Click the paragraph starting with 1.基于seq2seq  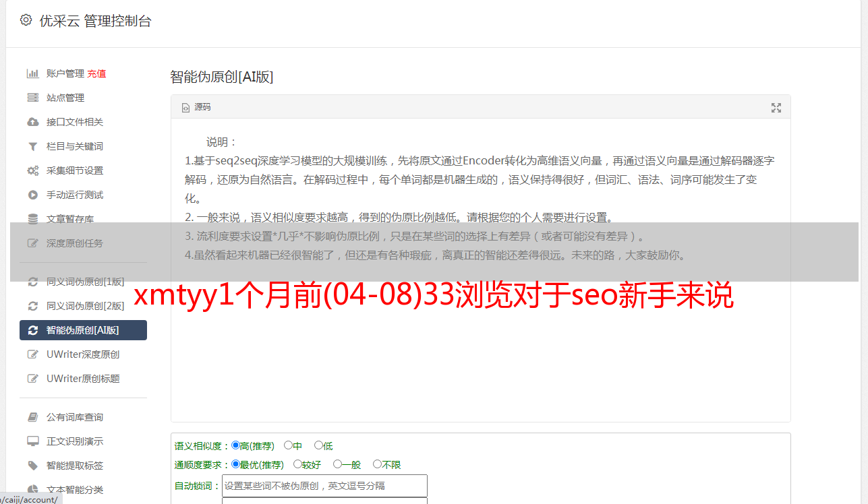pyautogui.click(x=480, y=180)
